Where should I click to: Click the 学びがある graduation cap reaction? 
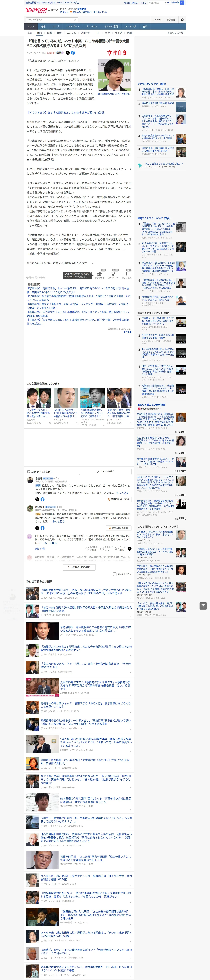[x=100, y=275]
